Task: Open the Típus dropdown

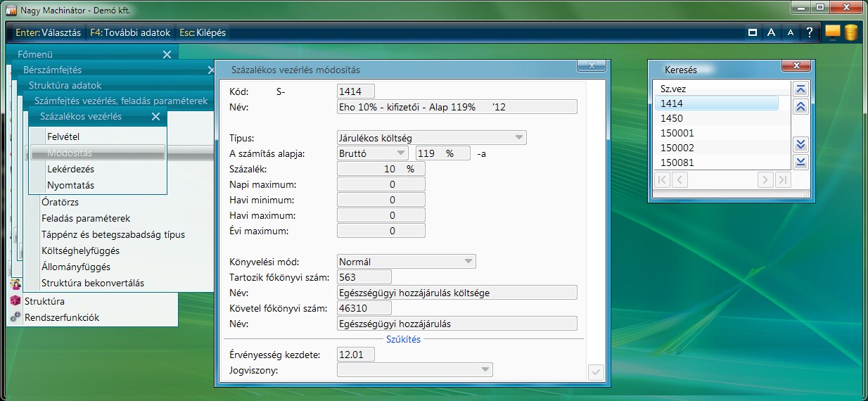Action: pos(518,138)
